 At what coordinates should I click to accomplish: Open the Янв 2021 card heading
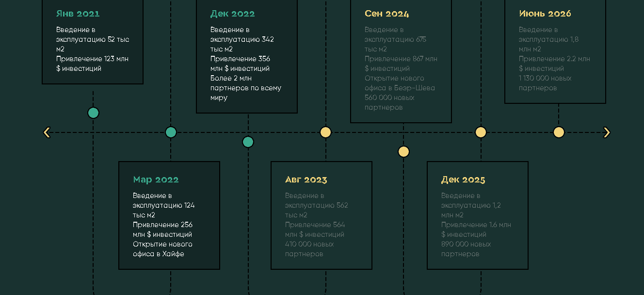click(78, 14)
